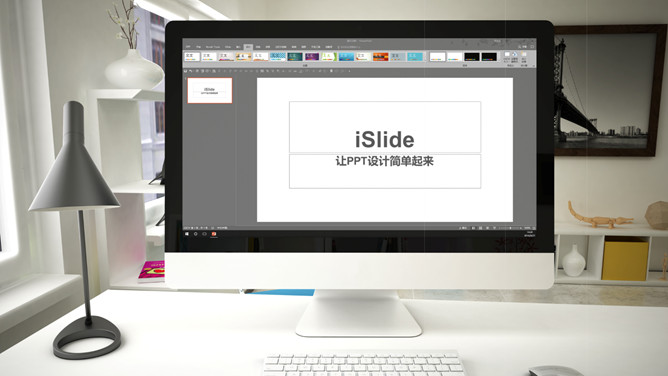Open the selected Design ribbon tab
The height and width of the screenshot is (376, 668).
point(248,47)
